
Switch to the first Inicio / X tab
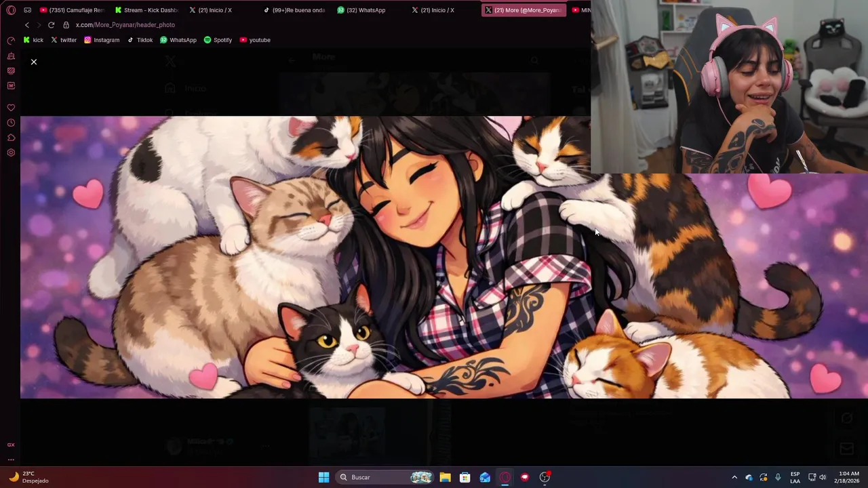(x=210, y=10)
